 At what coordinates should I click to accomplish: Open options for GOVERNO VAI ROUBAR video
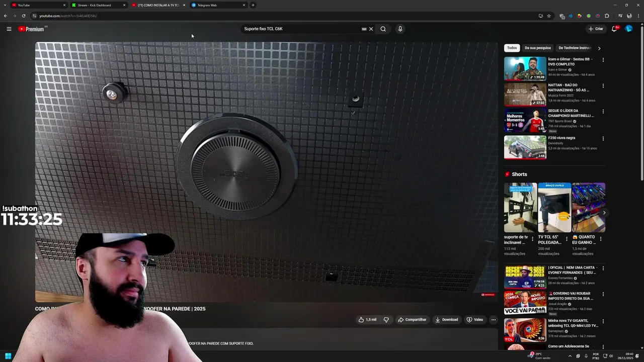pyautogui.click(x=603, y=294)
